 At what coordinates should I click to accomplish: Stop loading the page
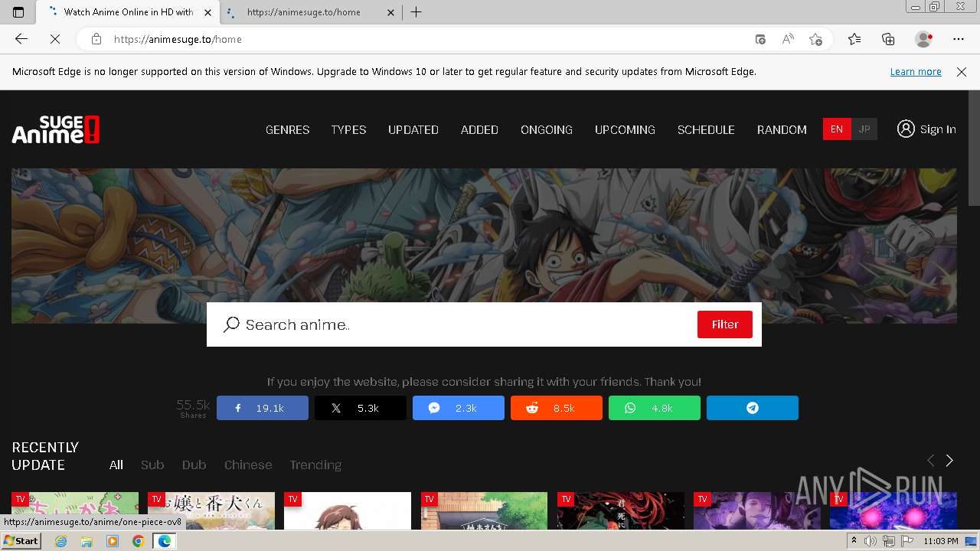pos(55,39)
